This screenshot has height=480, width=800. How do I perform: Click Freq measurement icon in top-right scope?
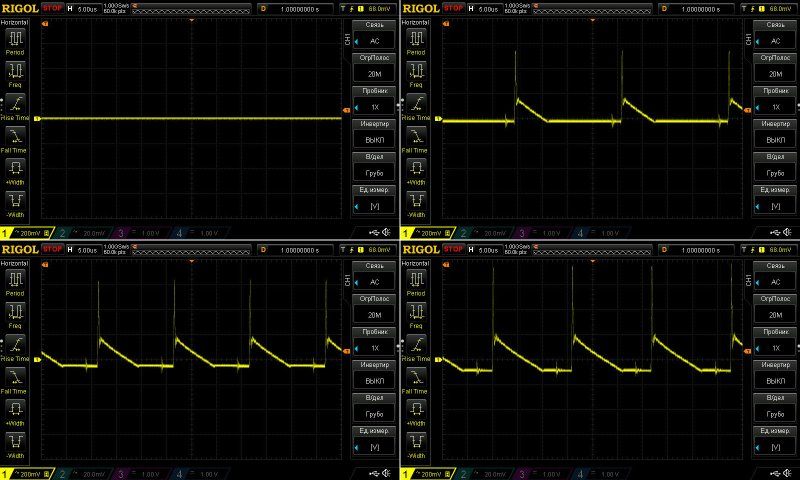(417, 71)
